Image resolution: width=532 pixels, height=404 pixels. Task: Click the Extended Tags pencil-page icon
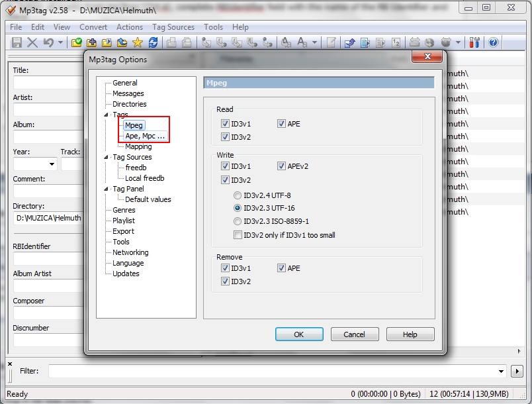(x=331, y=42)
